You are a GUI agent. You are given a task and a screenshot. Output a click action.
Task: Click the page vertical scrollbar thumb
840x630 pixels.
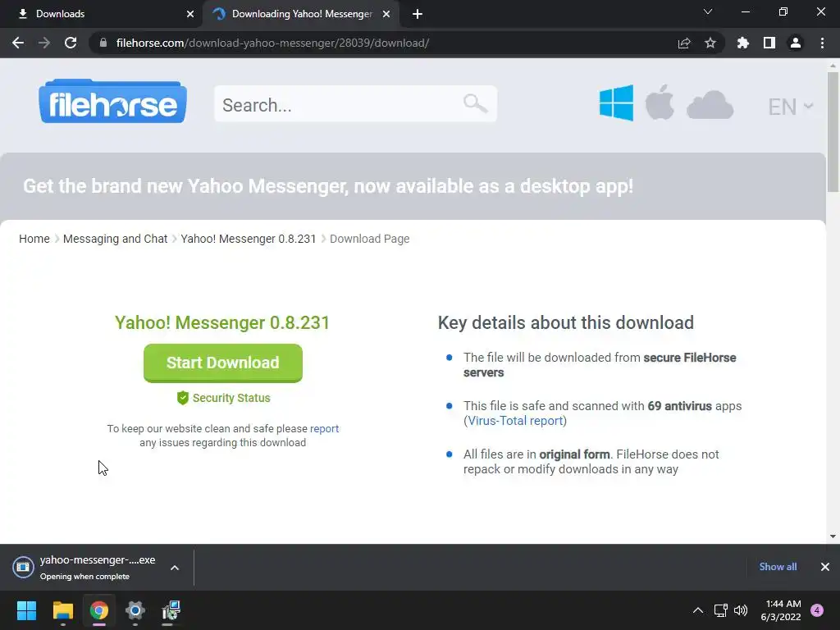(833, 132)
